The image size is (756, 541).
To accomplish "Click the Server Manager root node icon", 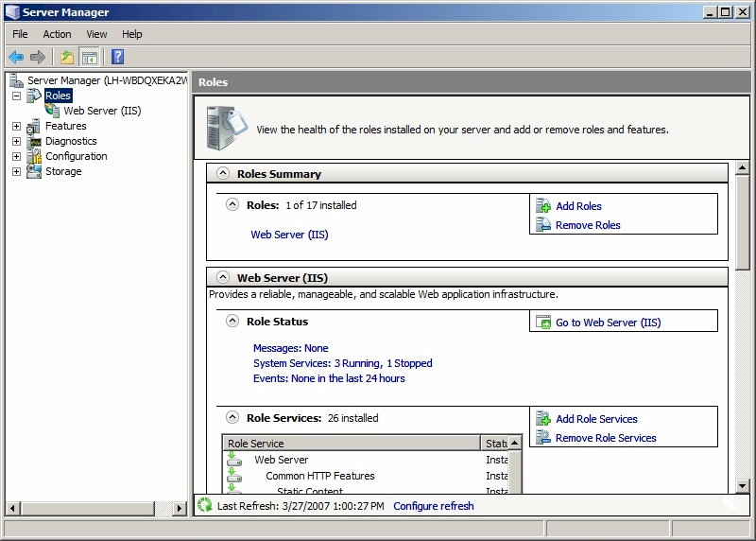I will (x=16, y=80).
